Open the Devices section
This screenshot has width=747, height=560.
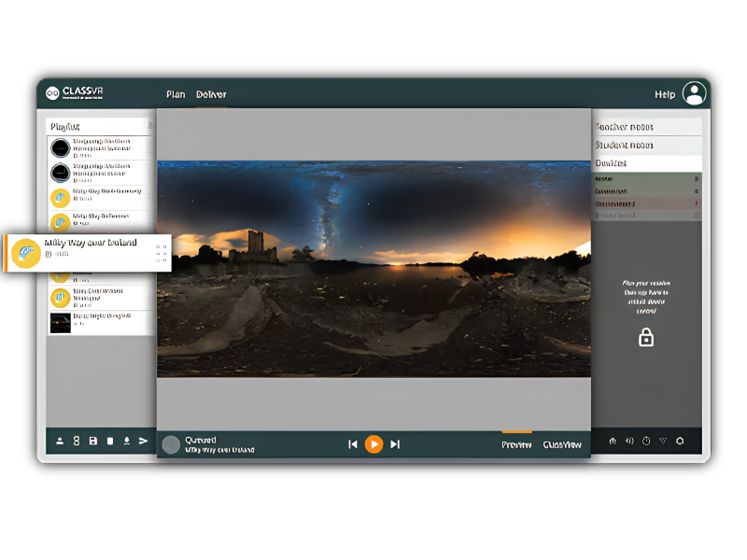pos(648,163)
